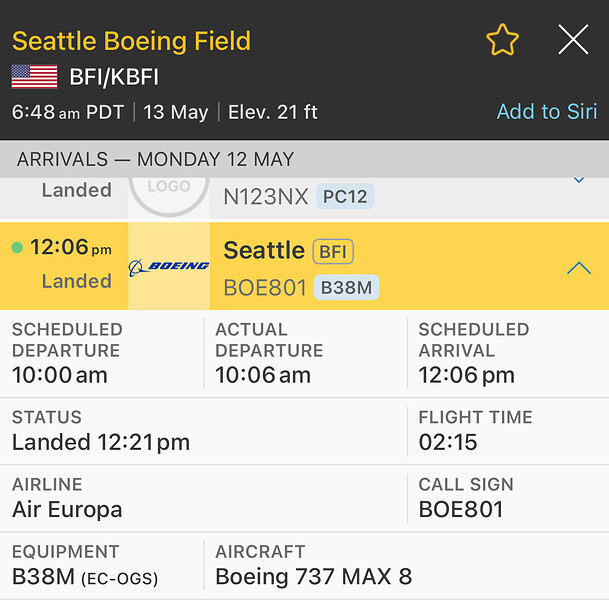Click the United States flag icon
The height and width of the screenshot is (600, 609).
pyautogui.click(x=34, y=77)
